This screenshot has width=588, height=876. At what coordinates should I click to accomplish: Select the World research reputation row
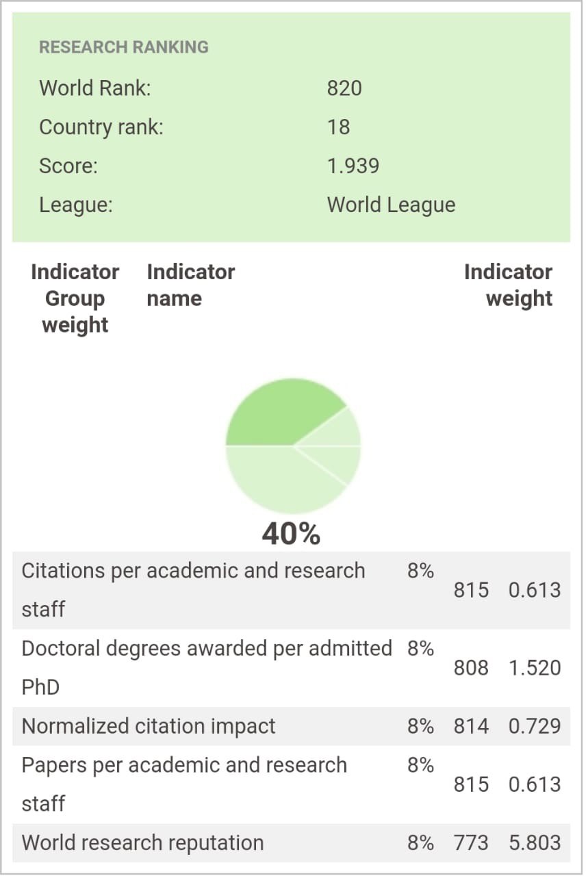coord(291,842)
